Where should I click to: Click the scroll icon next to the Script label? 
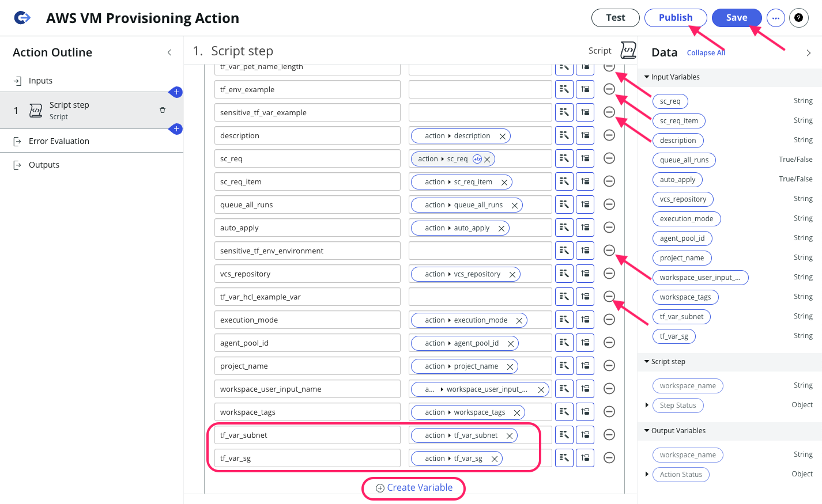point(628,50)
